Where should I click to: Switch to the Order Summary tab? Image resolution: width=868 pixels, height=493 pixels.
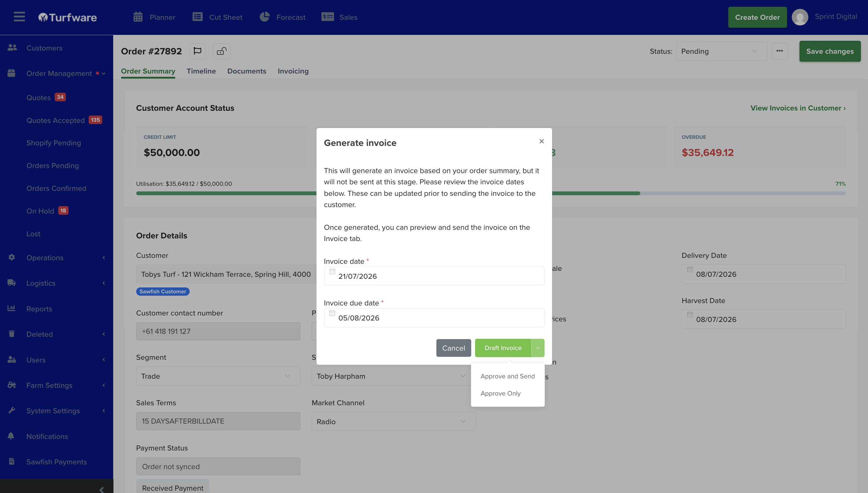[x=148, y=71]
